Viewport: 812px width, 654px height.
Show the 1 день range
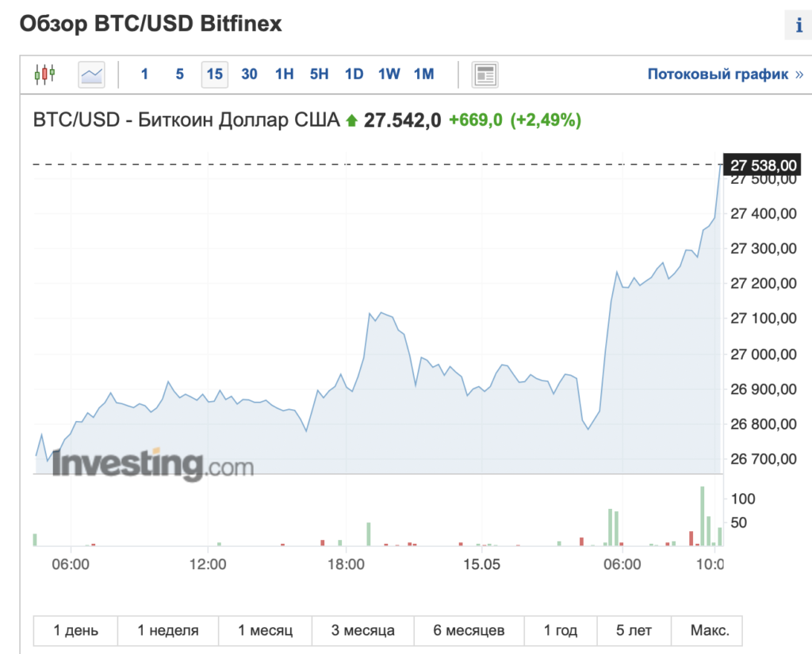[75, 630]
